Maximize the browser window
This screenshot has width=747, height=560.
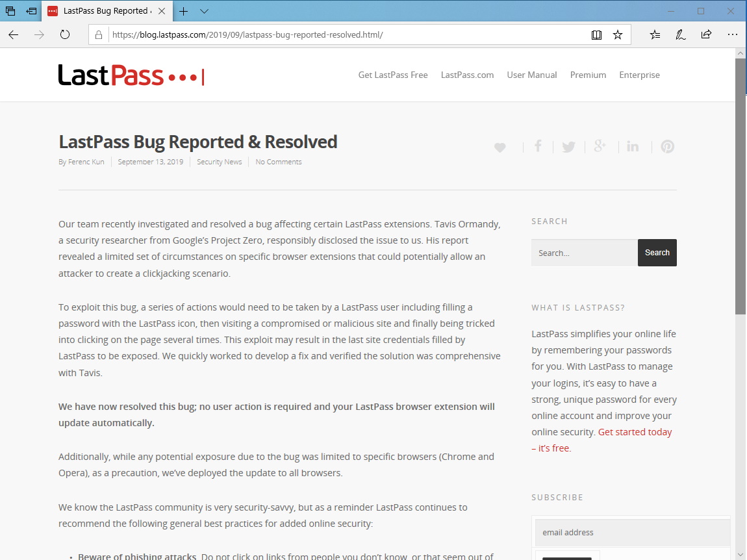point(701,11)
